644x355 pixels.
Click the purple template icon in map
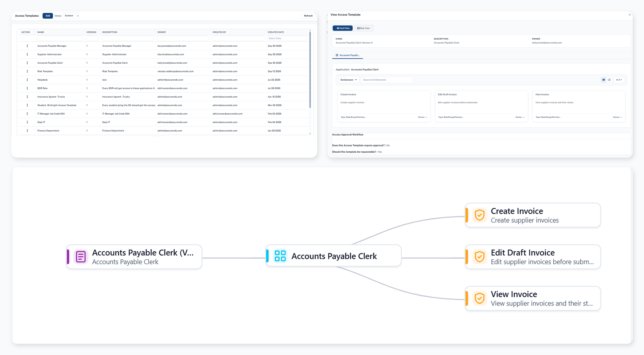pos(81,257)
